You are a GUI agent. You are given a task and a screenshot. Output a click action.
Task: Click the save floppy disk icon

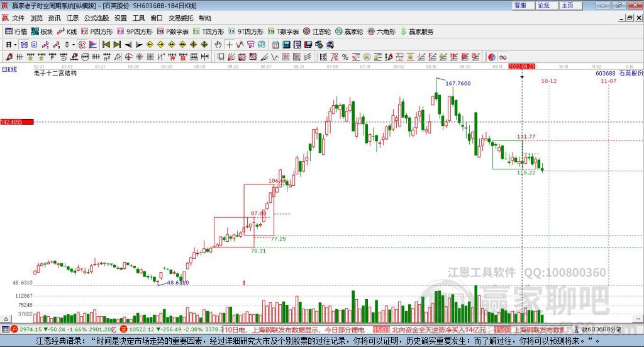pos(308,45)
